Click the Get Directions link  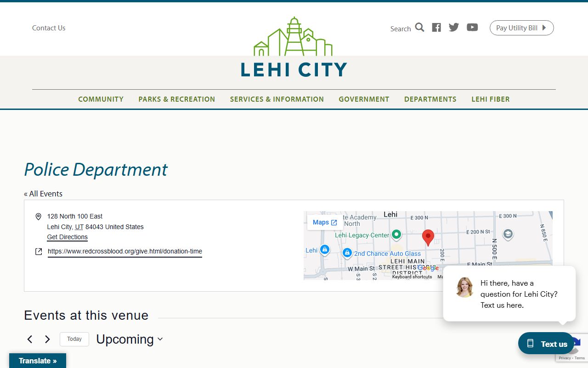[67, 237]
